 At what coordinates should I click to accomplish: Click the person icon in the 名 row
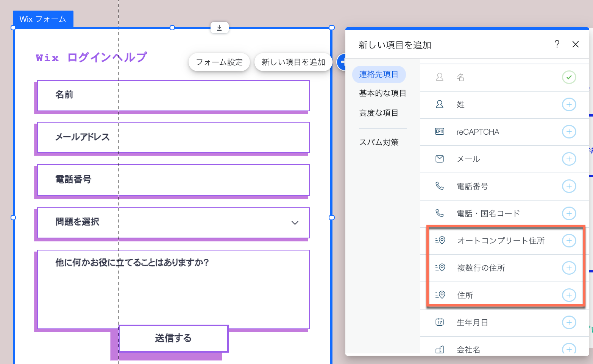coord(440,77)
